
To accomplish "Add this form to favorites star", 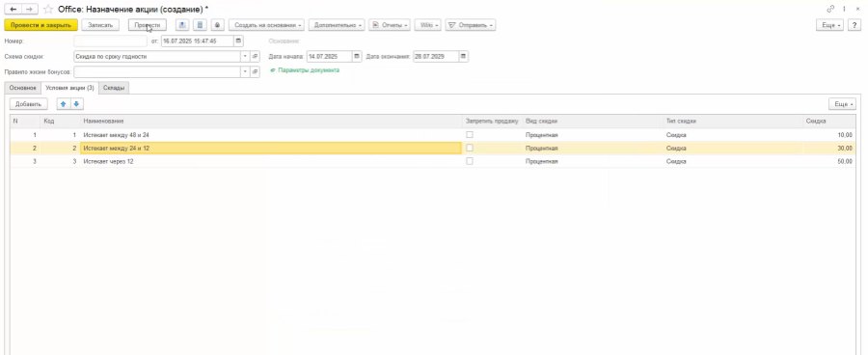I will coord(48,10).
